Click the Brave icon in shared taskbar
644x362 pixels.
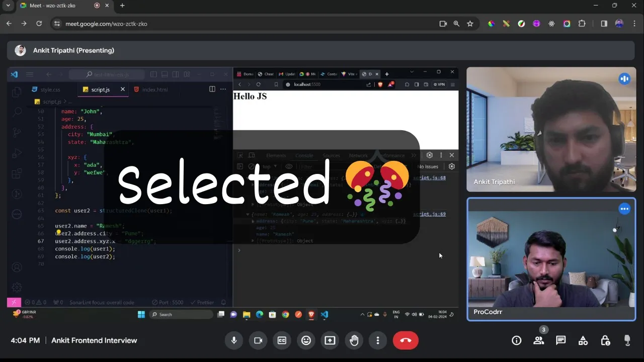point(311,315)
